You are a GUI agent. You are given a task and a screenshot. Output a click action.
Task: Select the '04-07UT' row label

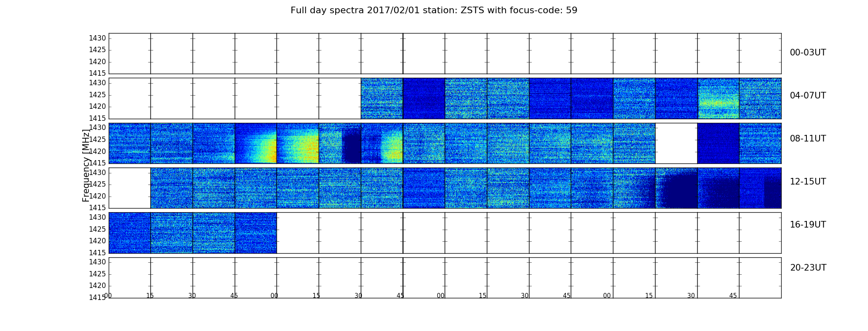808,96
